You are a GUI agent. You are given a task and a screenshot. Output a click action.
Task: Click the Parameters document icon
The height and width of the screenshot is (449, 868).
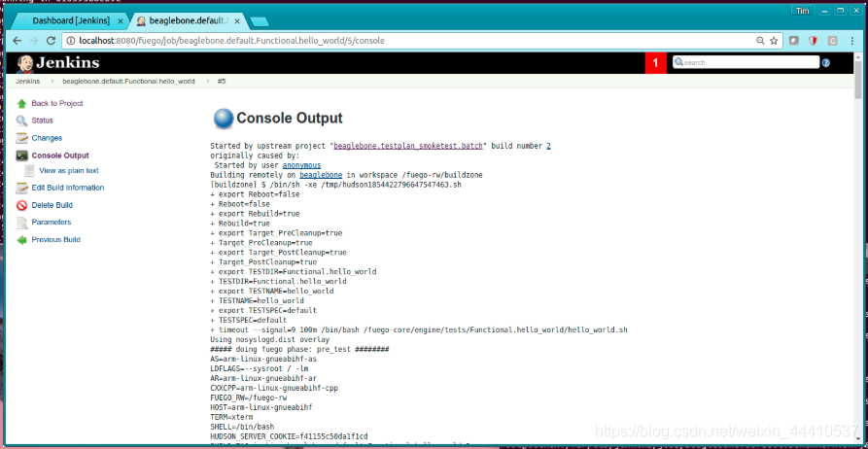click(x=21, y=223)
